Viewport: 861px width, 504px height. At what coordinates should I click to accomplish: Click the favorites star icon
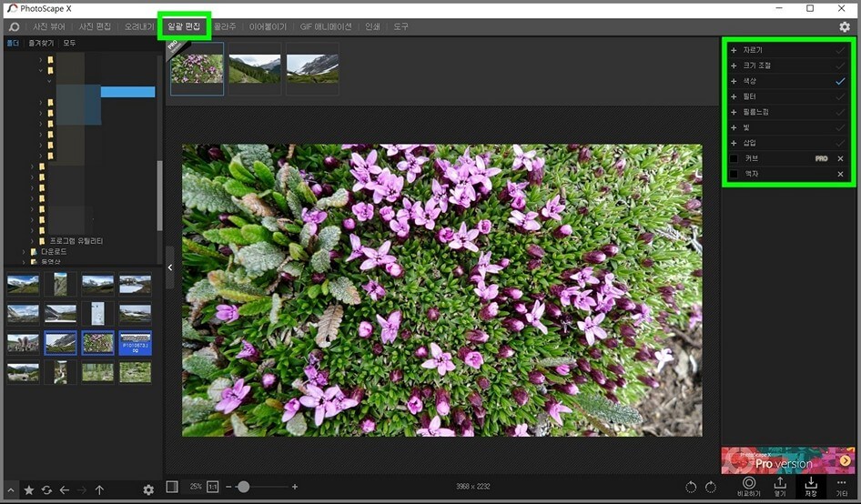[x=29, y=489]
